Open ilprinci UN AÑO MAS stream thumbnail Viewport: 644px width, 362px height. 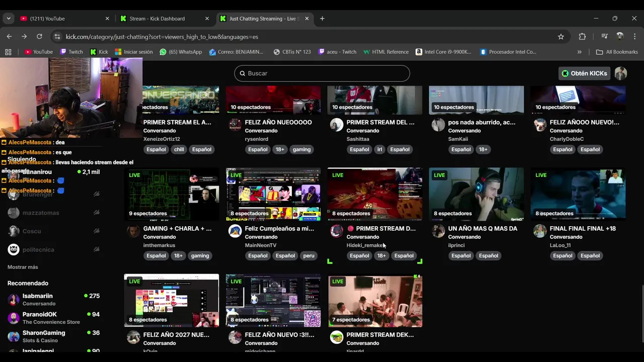point(476,194)
